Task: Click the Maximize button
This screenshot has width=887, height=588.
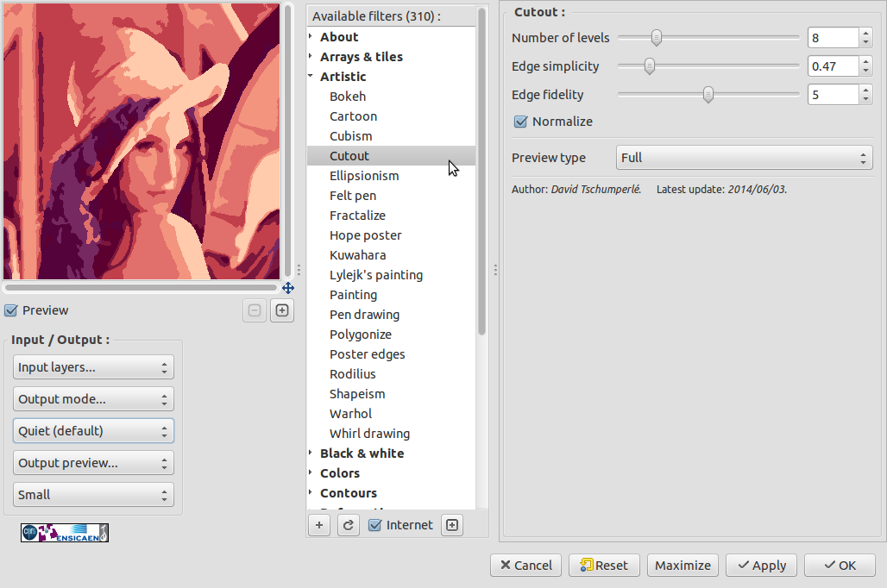Action: pos(683,566)
